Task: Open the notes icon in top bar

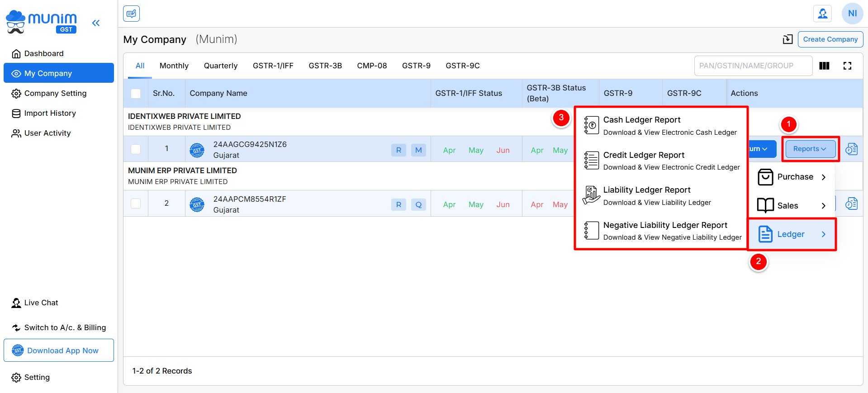Action: pos(131,14)
